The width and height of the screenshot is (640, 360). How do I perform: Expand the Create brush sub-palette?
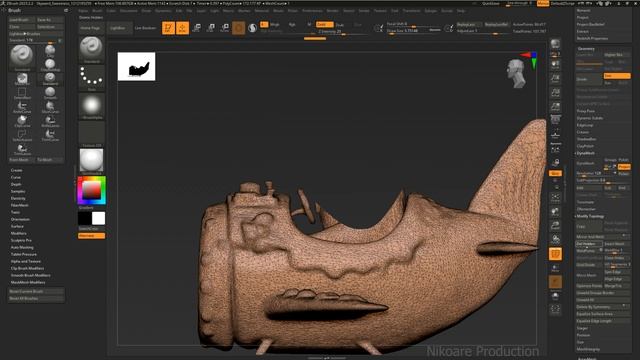click(16, 170)
